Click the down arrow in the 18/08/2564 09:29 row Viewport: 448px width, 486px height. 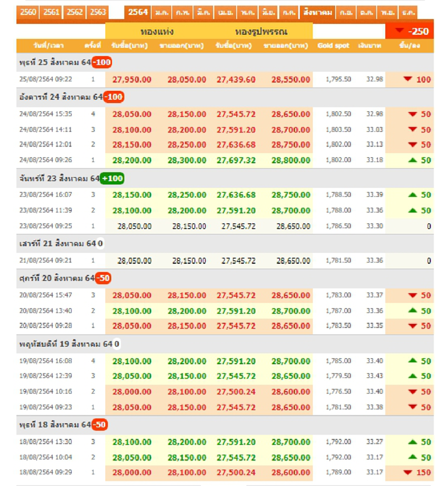[x=408, y=473]
